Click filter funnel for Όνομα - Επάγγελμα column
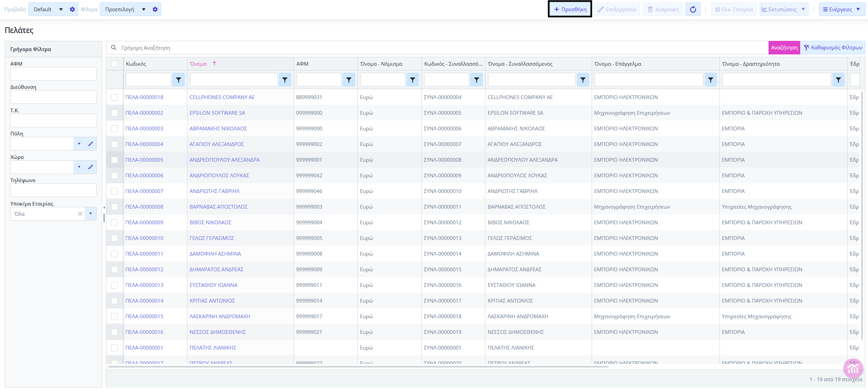The width and height of the screenshot is (868, 389). (711, 80)
